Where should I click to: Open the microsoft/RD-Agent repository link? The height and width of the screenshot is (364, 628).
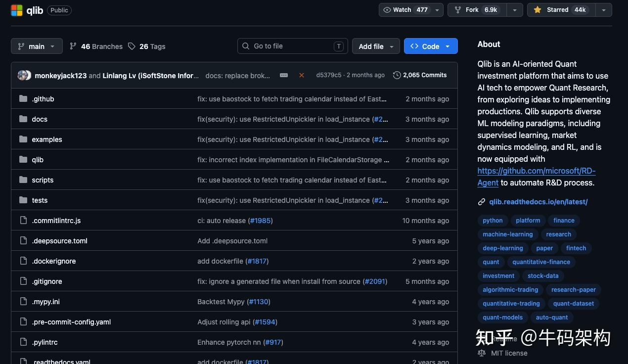[x=537, y=177]
